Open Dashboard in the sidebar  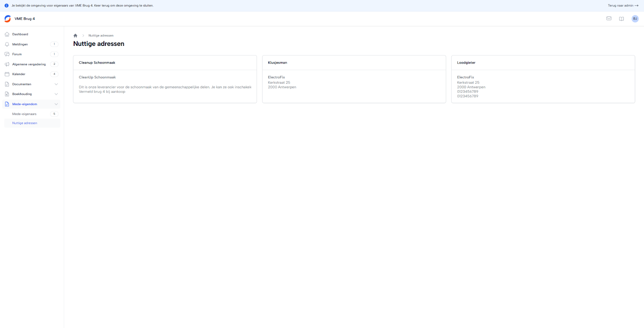[x=20, y=34]
